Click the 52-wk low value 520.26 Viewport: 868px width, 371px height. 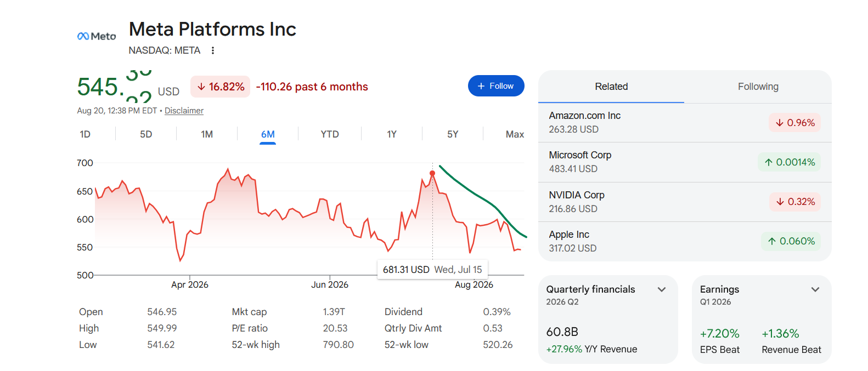pyautogui.click(x=498, y=345)
